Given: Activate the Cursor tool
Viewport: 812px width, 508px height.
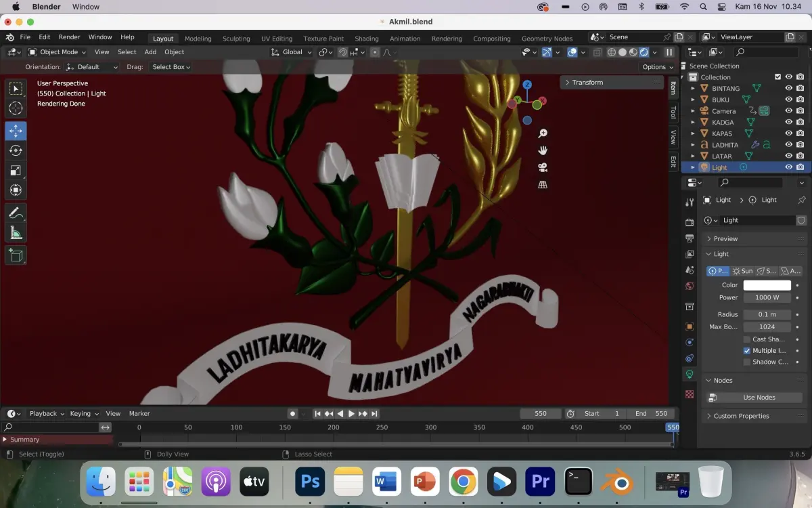Looking at the screenshot, I should click(16, 108).
